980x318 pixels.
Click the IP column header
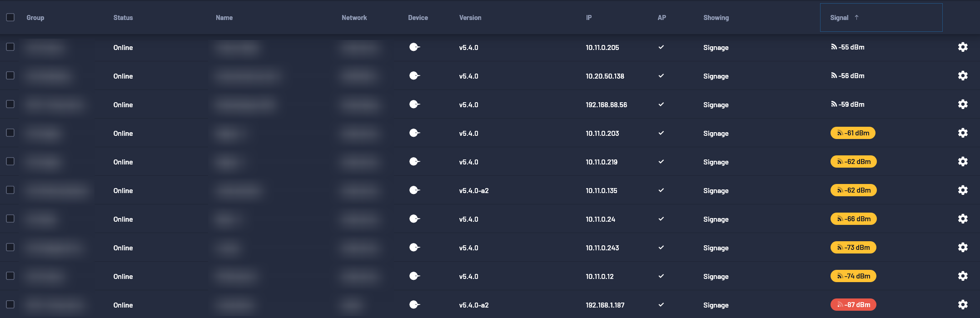coord(589,18)
